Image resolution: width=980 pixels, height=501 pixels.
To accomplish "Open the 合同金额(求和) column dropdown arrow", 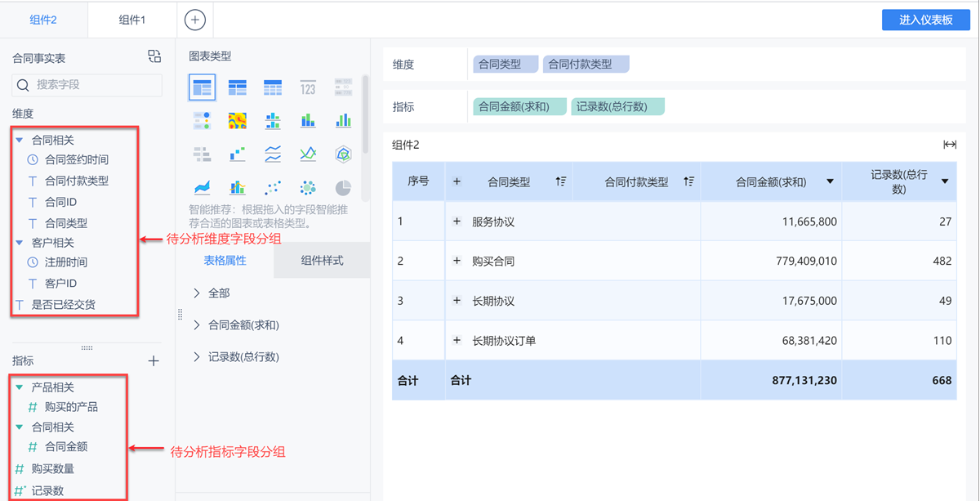I will [830, 181].
